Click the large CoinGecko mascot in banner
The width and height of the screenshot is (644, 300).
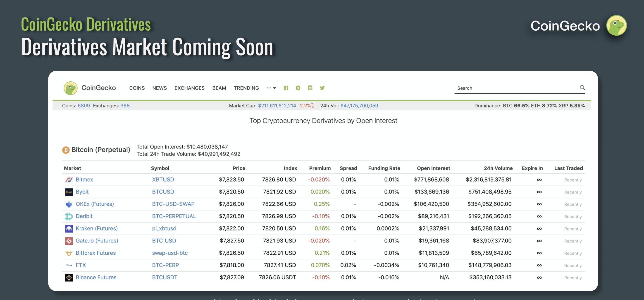[x=616, y=26]
